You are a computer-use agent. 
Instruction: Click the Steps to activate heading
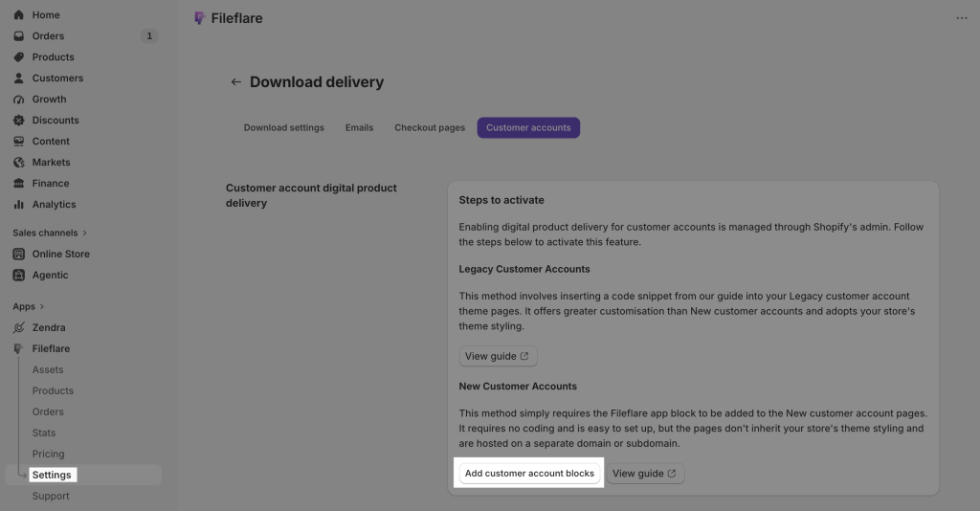[x=501, y=200]
